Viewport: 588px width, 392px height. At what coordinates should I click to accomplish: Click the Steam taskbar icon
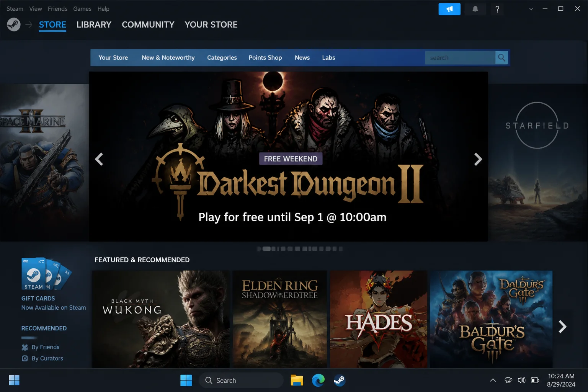click(340, 380)
